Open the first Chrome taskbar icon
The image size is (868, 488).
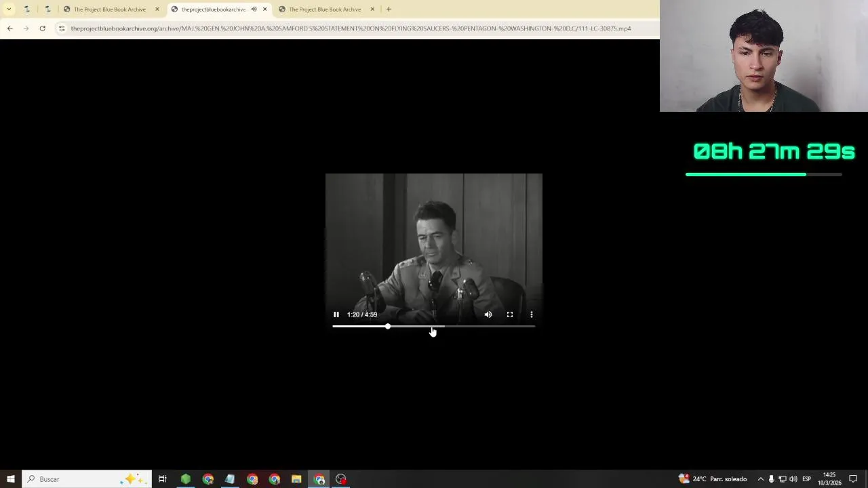tap(208, 479)
